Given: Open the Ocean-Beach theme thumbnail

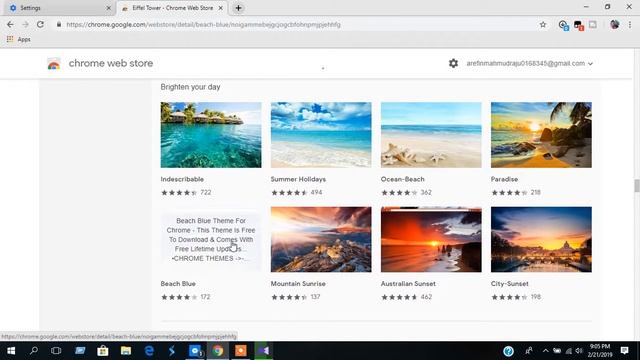Looking at the screenshot, I should [x=431, y=135].
